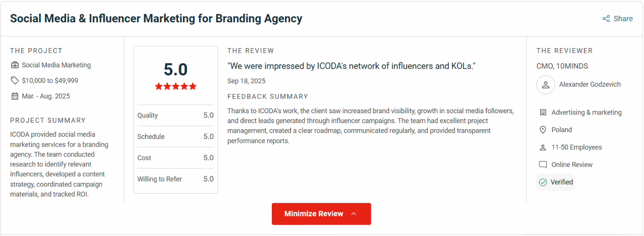Click the Share link text
644x236 pixels.
click(623, 19)
